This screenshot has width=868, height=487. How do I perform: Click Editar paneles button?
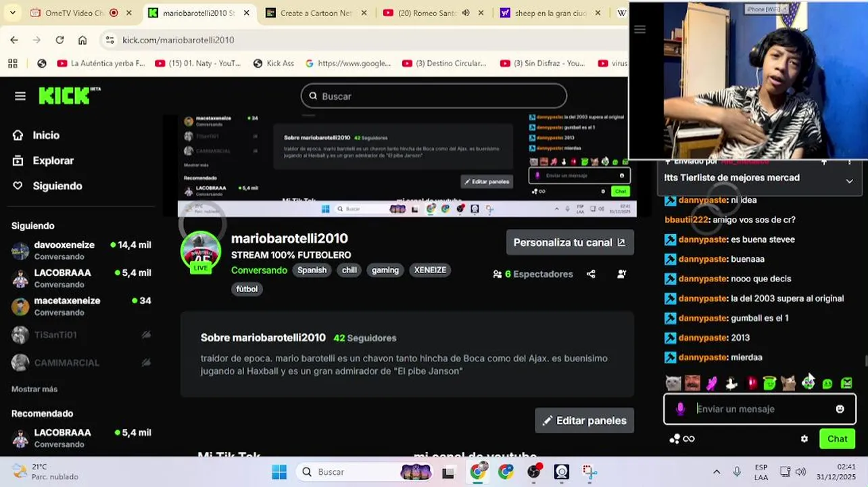[584, 420]
